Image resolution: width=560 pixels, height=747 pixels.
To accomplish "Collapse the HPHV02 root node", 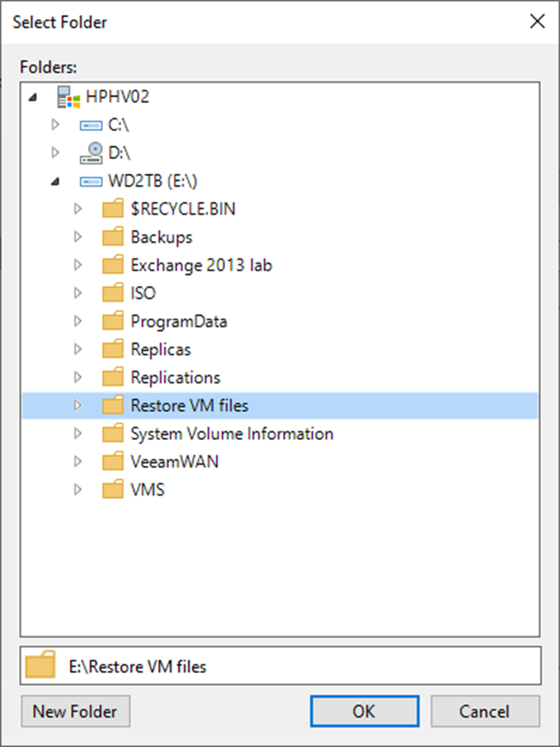I will pos(33,97).
